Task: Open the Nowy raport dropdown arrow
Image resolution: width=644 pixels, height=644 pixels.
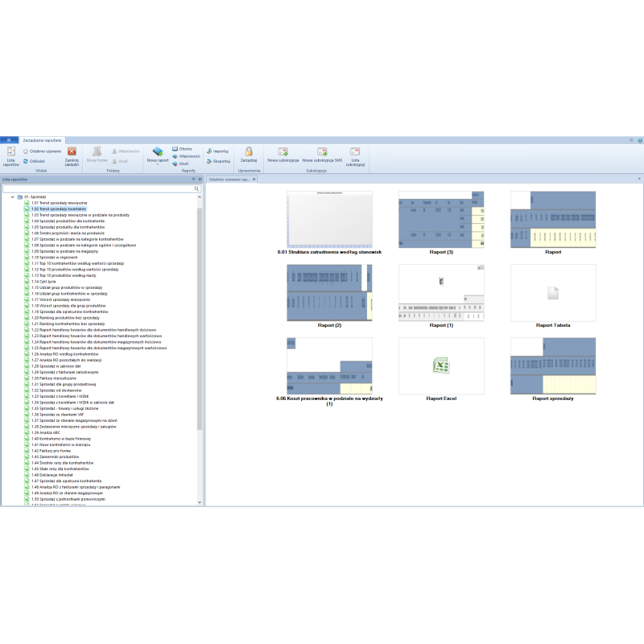Action: pos(158,165)
